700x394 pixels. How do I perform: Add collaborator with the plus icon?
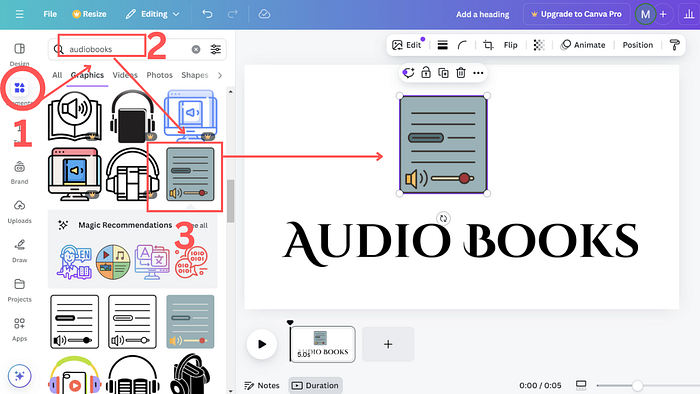click(663, 14)
